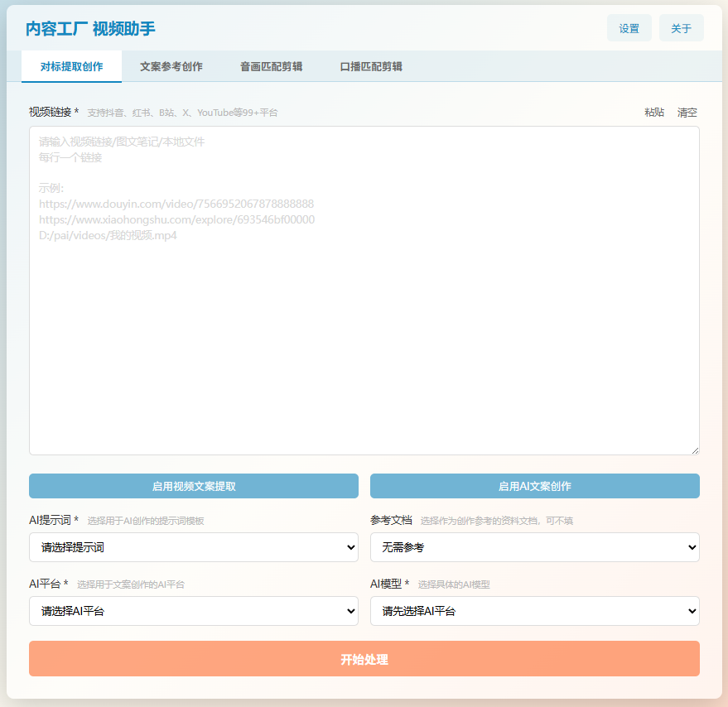Expand the 请选择AI平台 dropdown
This screenshot has width=728, height=707.
(x=194, y=611)
